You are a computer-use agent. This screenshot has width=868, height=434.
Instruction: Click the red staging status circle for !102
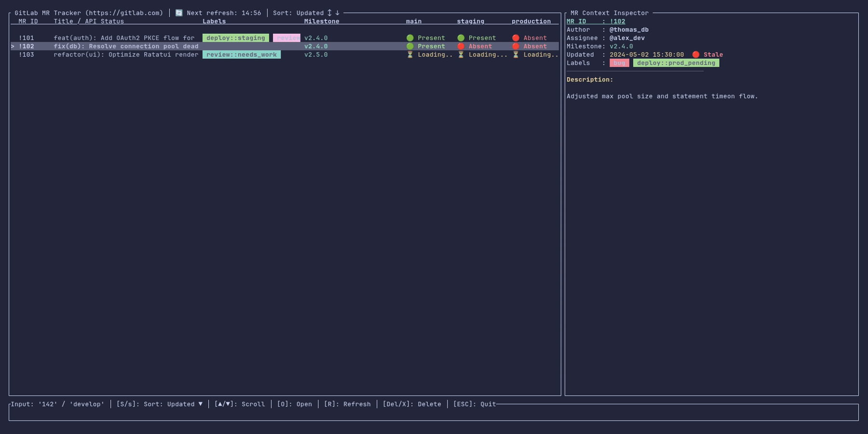(461, 46)
